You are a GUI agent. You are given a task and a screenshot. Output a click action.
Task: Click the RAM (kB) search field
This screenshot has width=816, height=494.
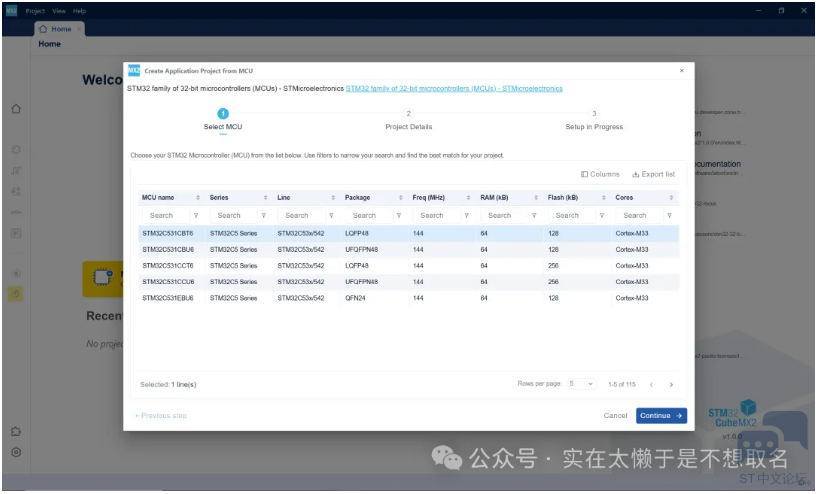(x=504, y=216)
